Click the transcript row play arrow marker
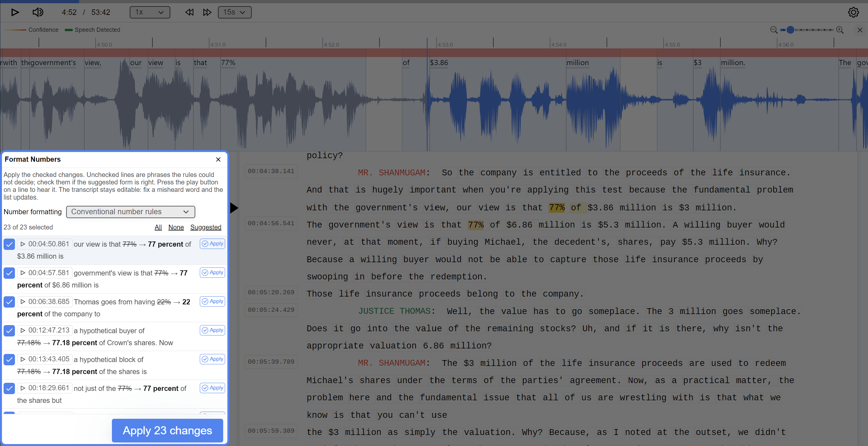 click(234, 208)
